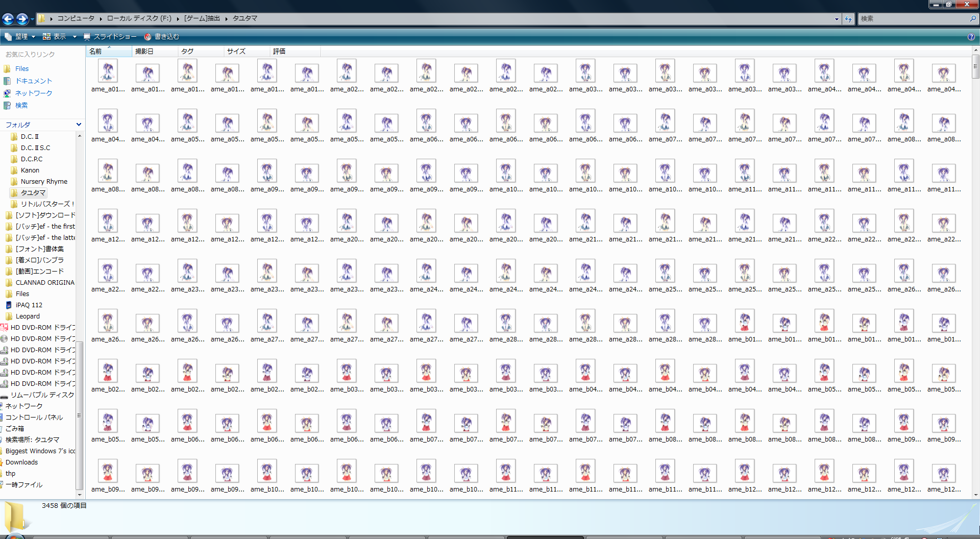Click the folder icon in the address bar

41,18
